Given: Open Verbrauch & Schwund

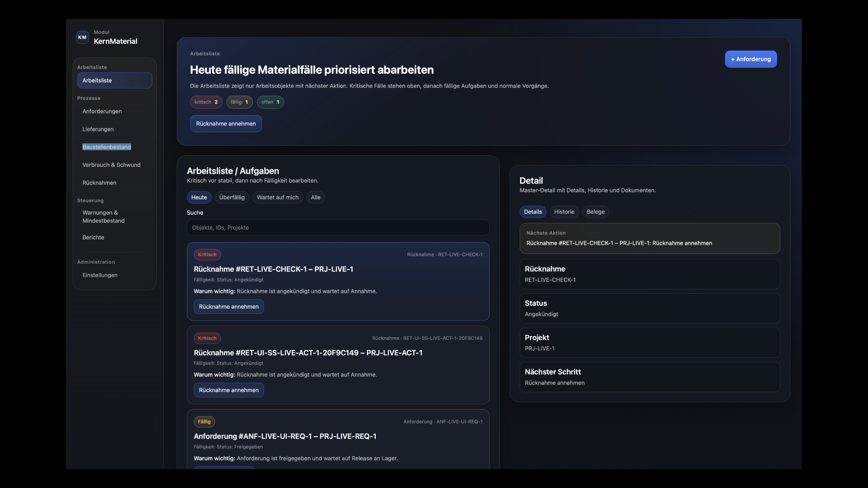Looking at the screenshot, I should (x=111, y=164).
